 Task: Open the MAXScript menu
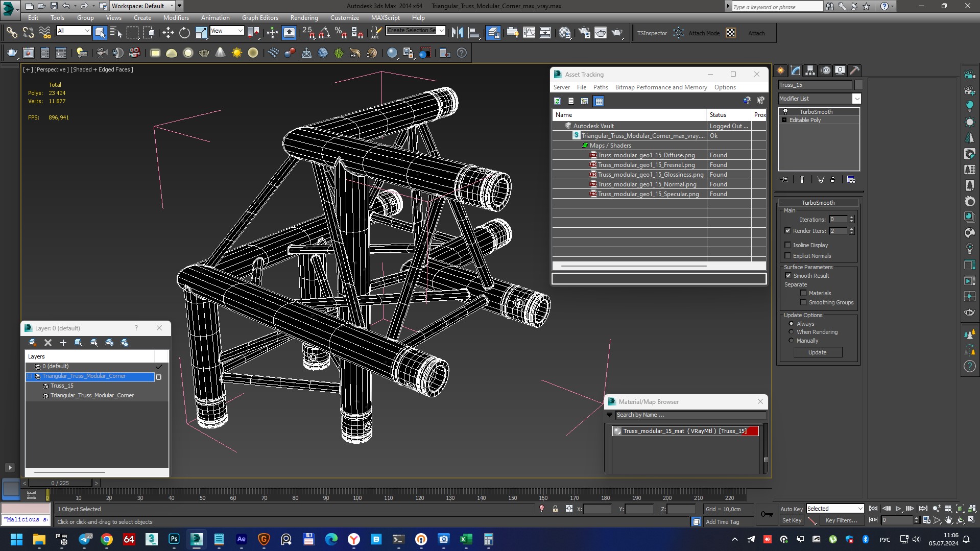pos(385,17)
